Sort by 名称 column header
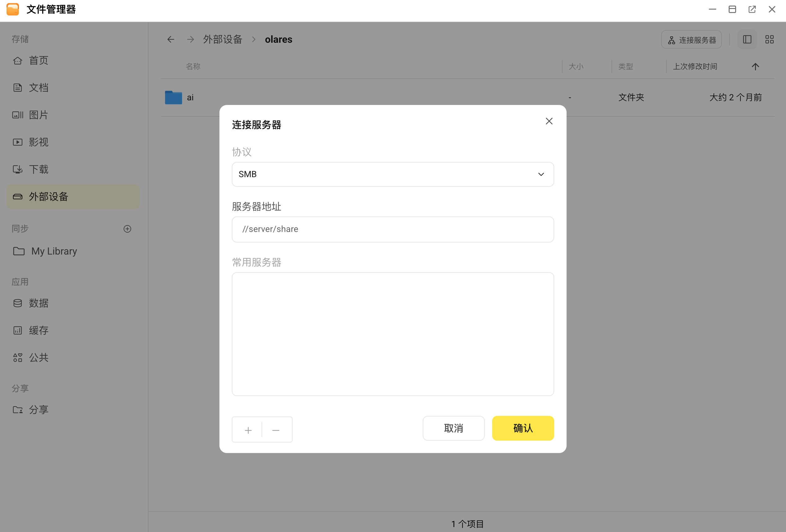 193,67
